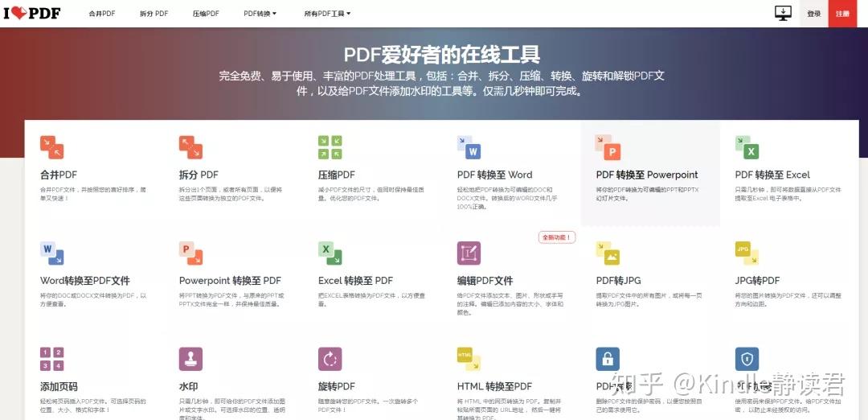Open the JPG转PDF icon
Image resolution: width=868 pixels, height=420 pixels.
[x=747, y=253]
